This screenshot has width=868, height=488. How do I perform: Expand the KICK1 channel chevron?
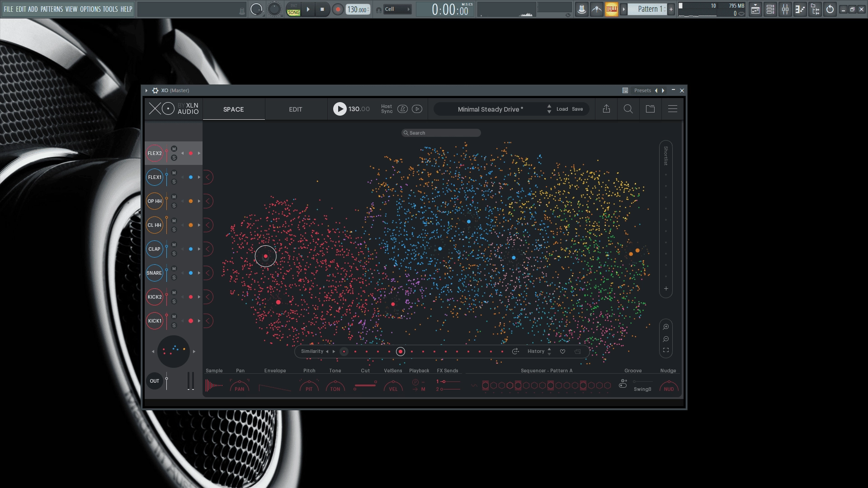click(x=208, y=321)
